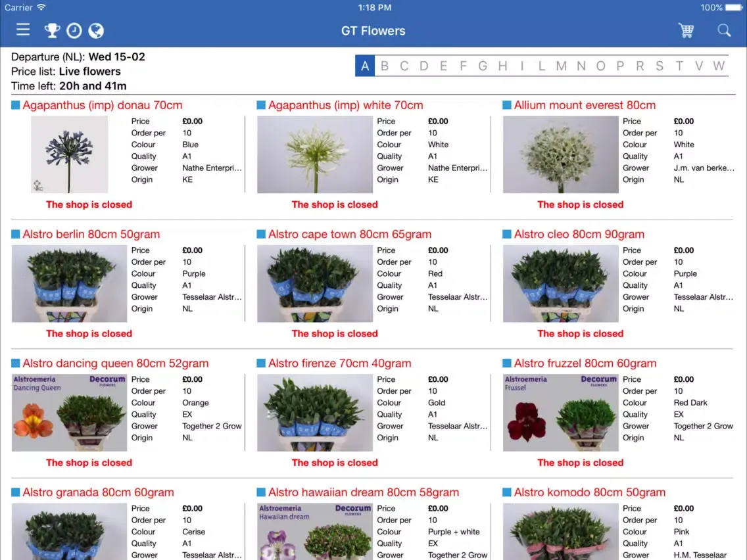Tap the '20h and 41m' time left

pos(93,86)
